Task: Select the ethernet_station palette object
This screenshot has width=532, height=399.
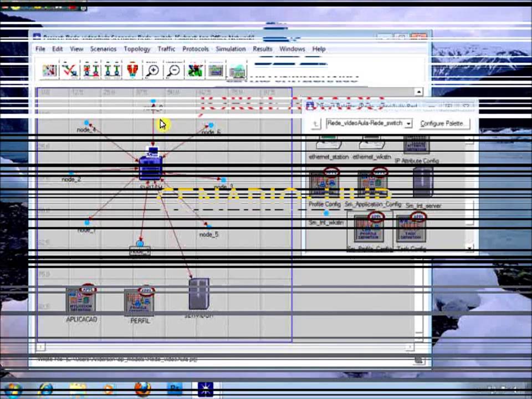Action: (x=329, y=147)
